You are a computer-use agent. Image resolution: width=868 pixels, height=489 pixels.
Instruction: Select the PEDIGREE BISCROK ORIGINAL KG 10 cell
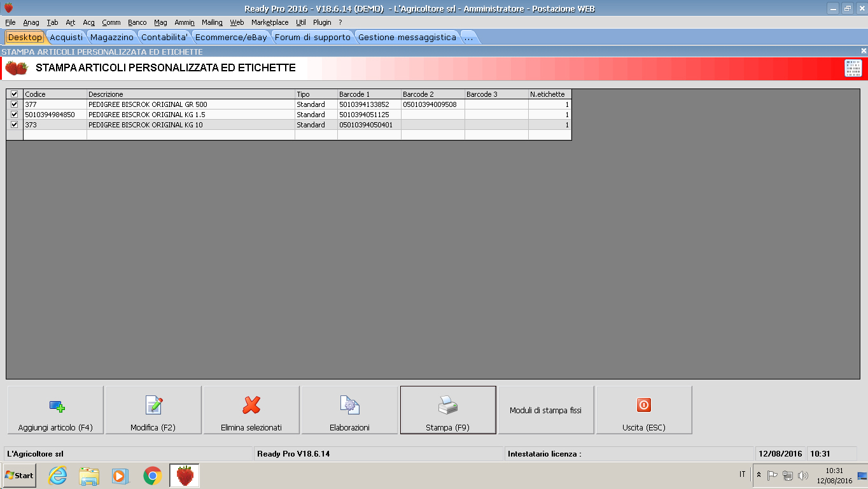point(191,125)
